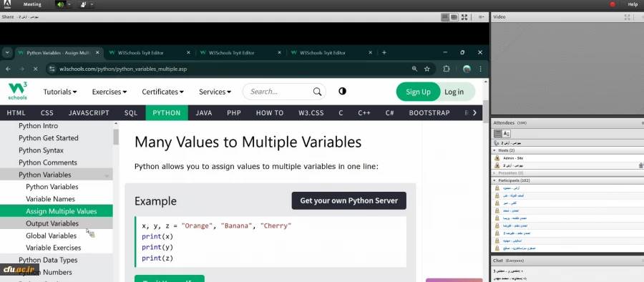The image size is (644, 282).
Task: Open the Meeting menu
Action: [x=32, y=4]
